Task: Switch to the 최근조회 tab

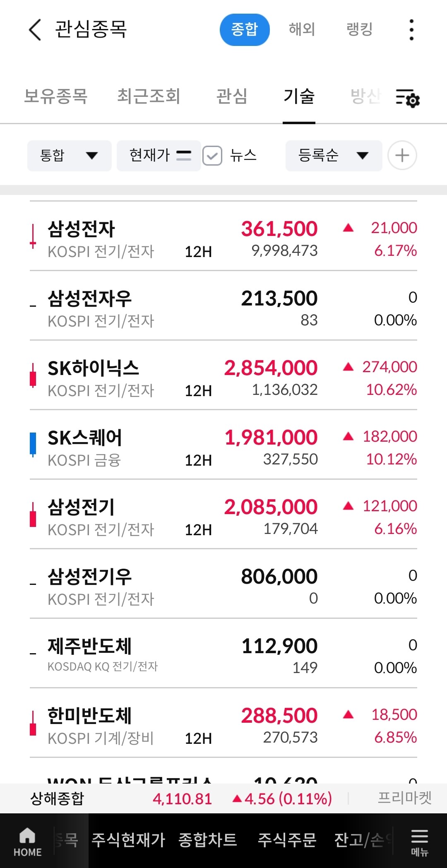Action: tap(149, 96)
